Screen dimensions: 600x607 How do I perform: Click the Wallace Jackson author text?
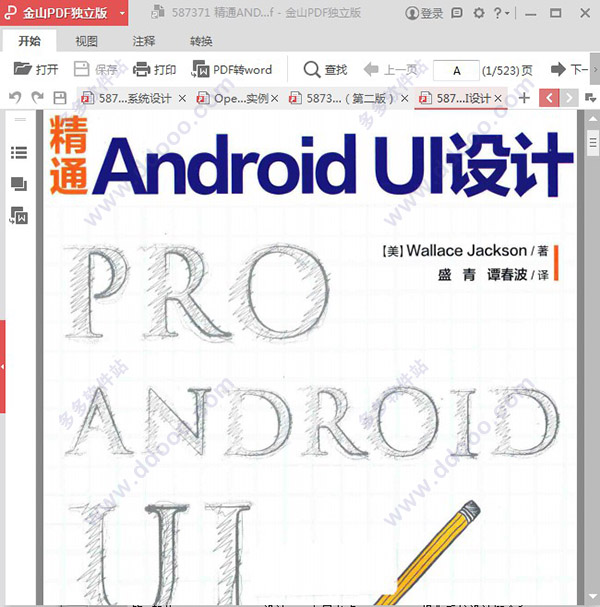[466, 251]
